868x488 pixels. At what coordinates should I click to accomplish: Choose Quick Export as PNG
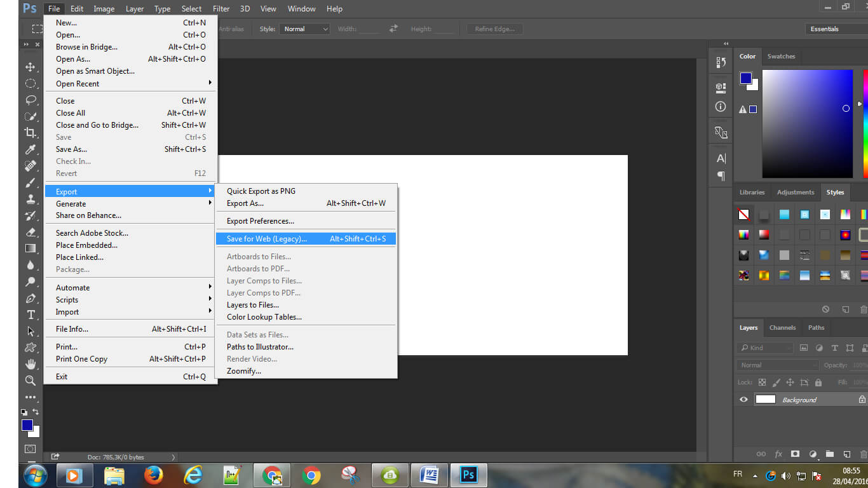tap(306, 191)
